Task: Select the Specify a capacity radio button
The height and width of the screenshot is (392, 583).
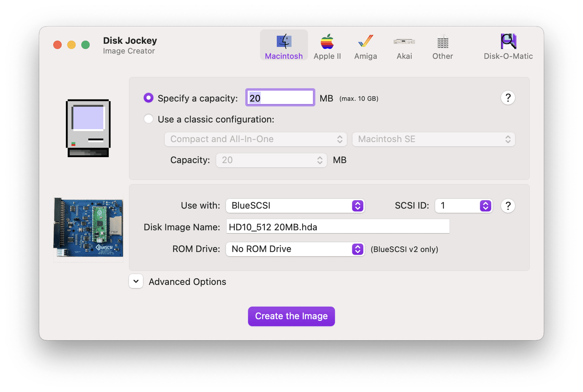Action: 149,98
